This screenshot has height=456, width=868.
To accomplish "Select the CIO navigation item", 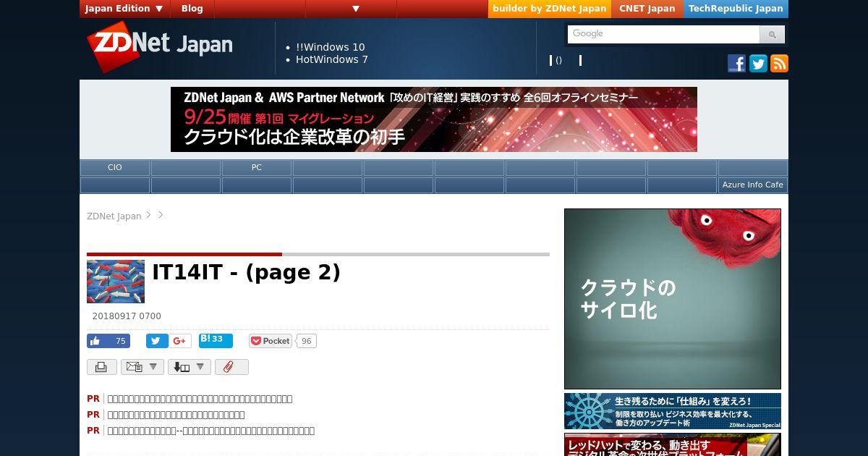I will click(115, 167).
